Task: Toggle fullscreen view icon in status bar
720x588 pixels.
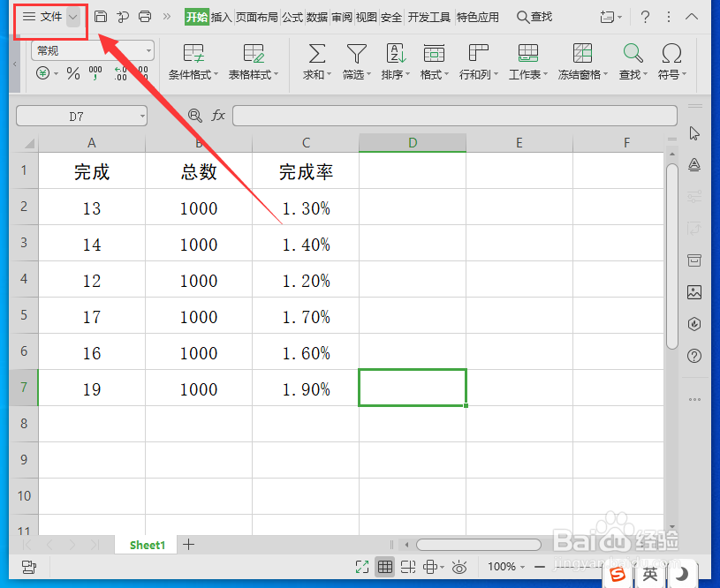Action: pyautogui.click(x=362, y=568)
